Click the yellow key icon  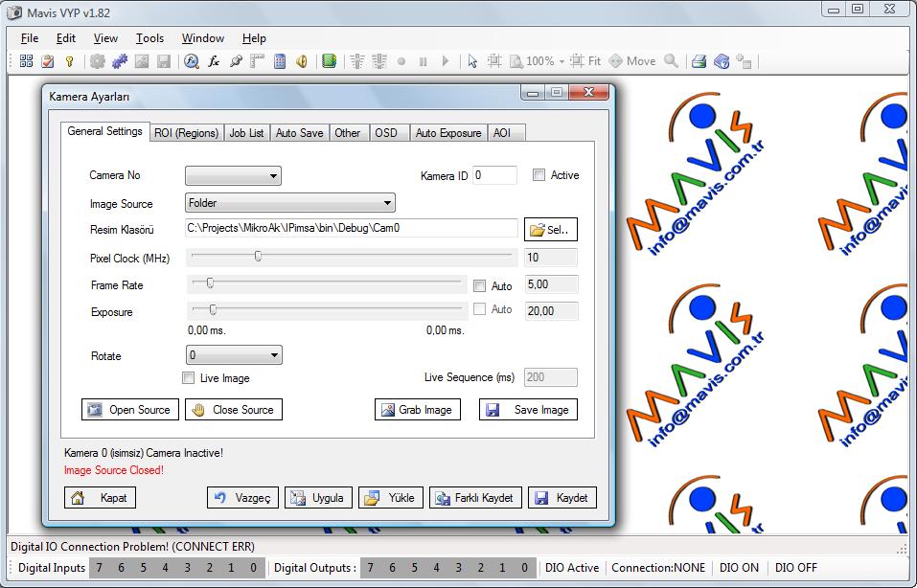click(70, 60)
